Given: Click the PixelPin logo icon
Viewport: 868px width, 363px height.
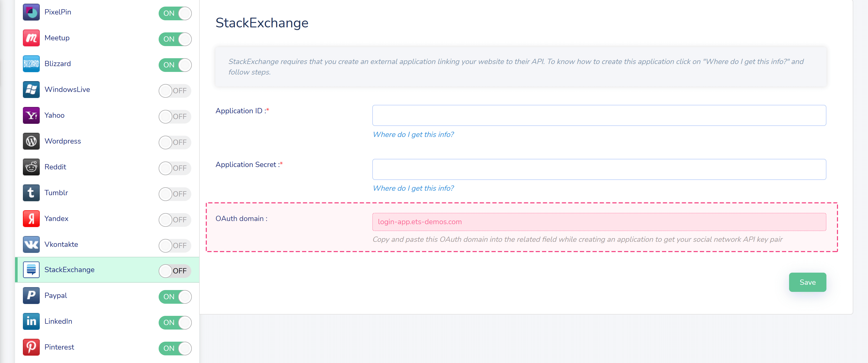Looking at the screenshot, I should pyautogui.click(x=31, y=12).
